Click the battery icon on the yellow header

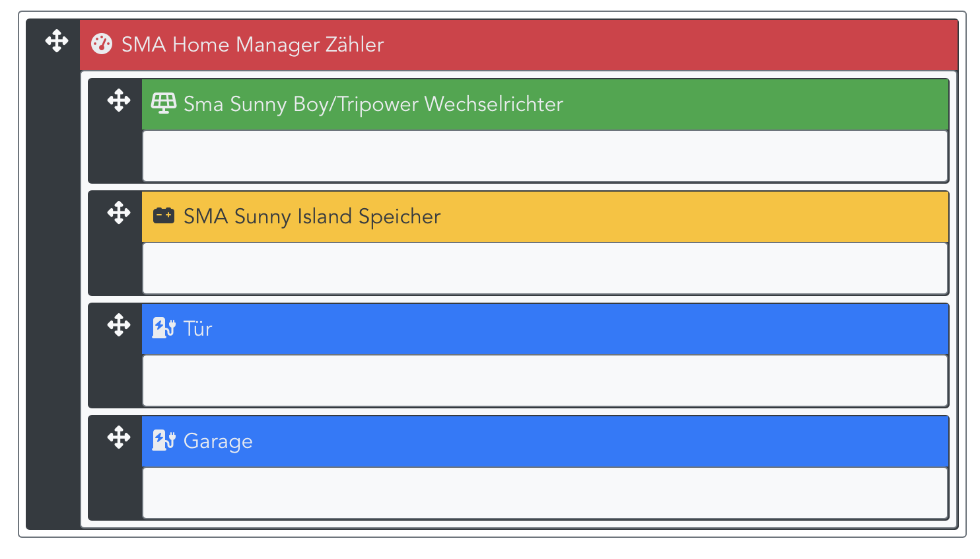[x=164, y=215]
